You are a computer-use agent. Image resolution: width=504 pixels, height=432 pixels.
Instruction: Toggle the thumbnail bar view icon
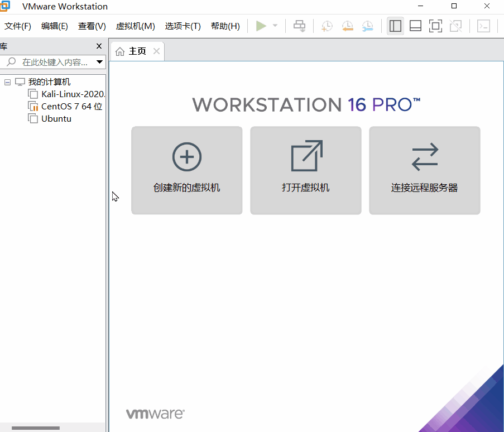(415, 26)
